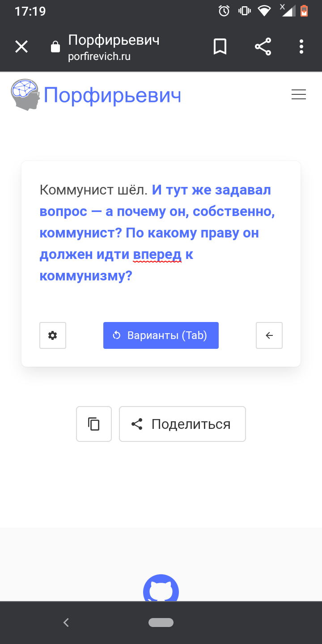
Task: Tap the porfirevich.ru URL text
Action: coord(99,57)
